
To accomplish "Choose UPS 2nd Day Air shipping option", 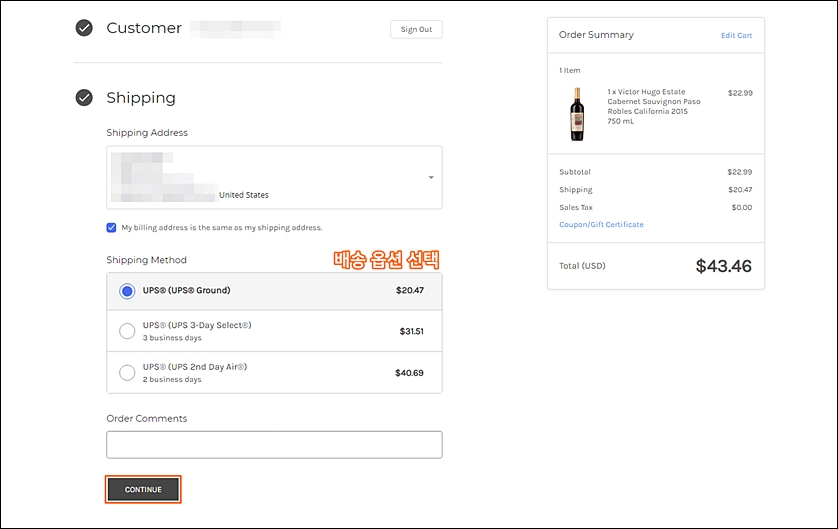I will tap(274, 372).
